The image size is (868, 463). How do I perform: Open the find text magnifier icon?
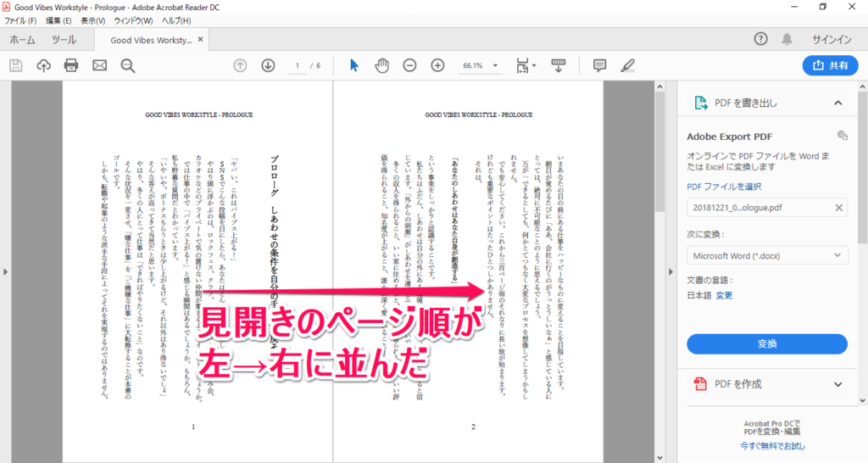click(128, 65)
